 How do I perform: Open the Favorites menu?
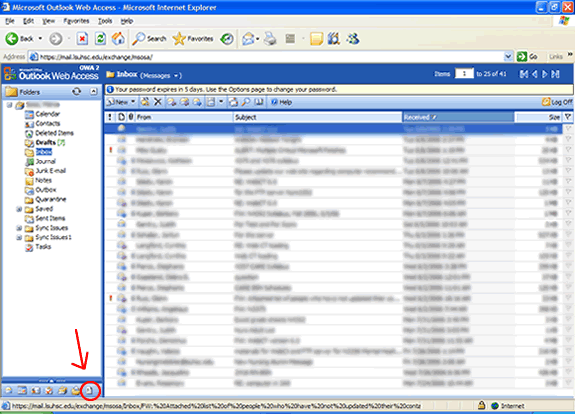pyautogui.click(x=76, y=21)
